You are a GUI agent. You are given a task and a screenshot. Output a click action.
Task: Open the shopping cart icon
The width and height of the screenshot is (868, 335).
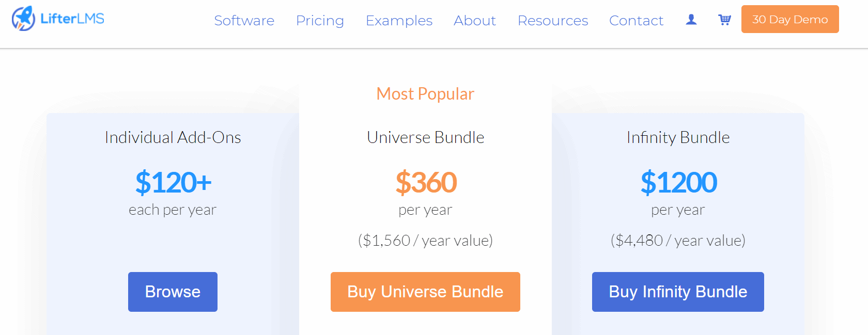(724, 20)
